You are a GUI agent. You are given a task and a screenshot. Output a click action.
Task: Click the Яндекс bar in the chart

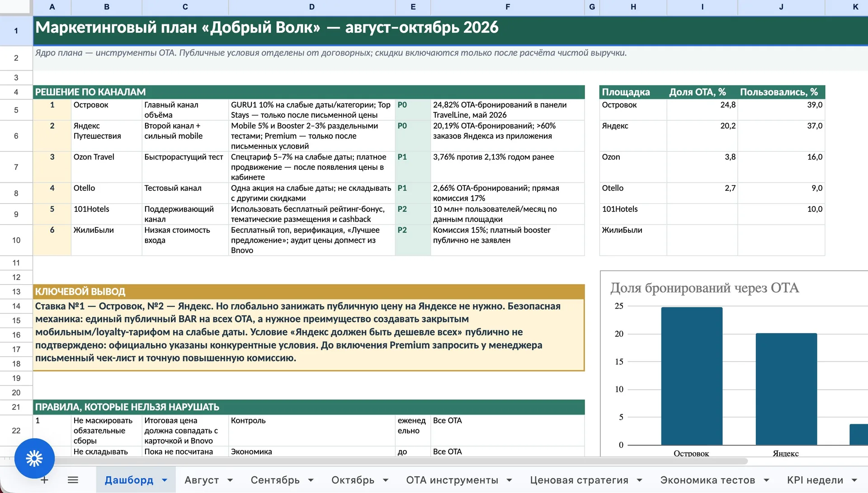coord(786,389)
